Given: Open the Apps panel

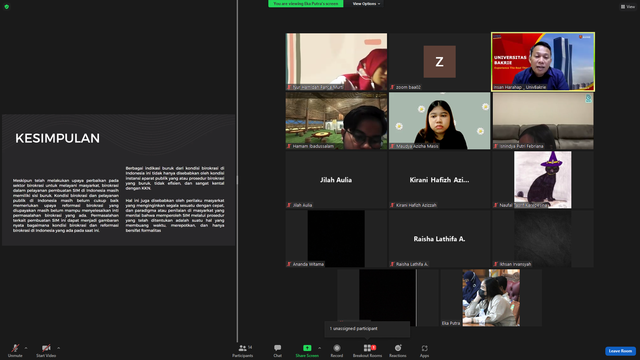Looking at the screenshot, I should [424, 350].
